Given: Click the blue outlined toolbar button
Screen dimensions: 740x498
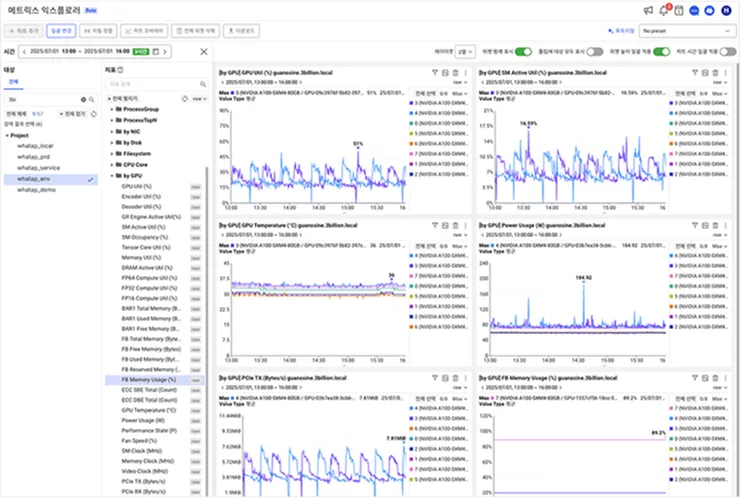Looking at the screenshot, I should pos(61,31).
